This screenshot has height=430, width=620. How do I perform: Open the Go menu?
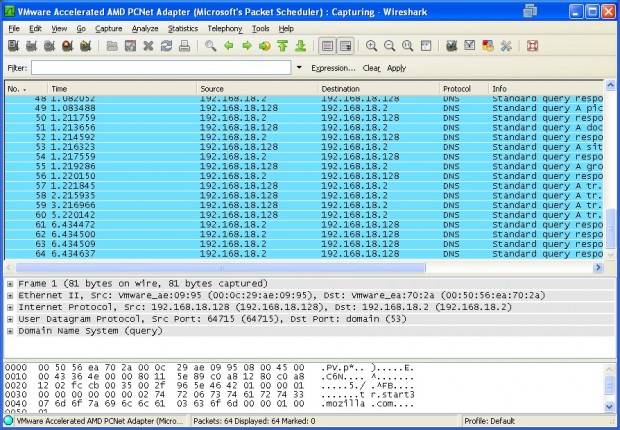tap(81, 28)
